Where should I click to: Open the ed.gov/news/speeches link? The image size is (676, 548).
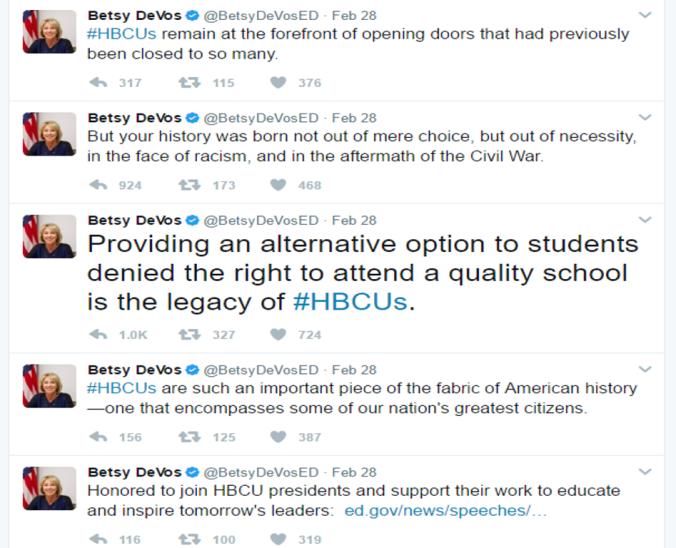coord(445,510)
